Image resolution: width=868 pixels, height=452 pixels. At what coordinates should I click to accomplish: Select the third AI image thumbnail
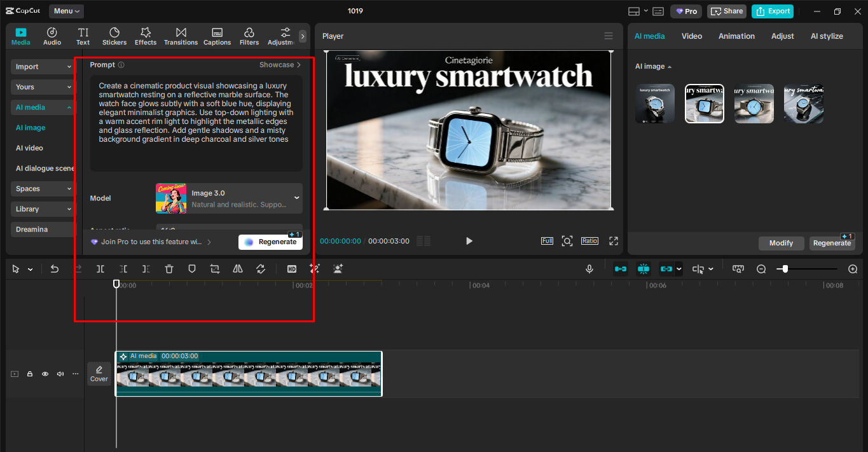(x=754, y=104)
